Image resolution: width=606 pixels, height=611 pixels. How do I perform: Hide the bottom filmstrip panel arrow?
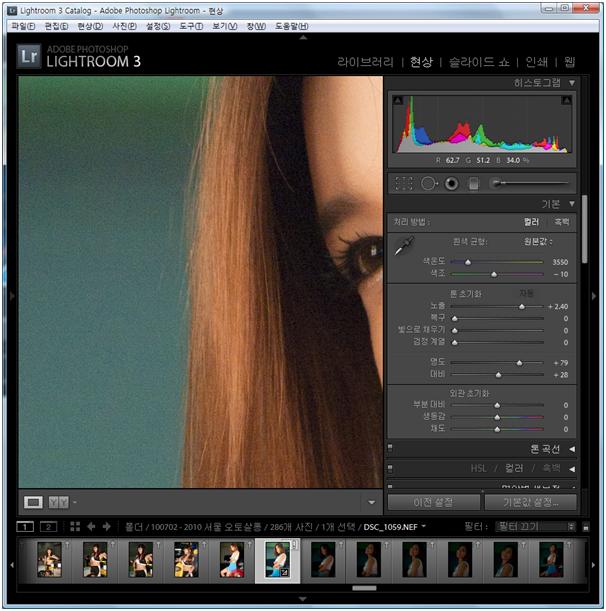303,599
